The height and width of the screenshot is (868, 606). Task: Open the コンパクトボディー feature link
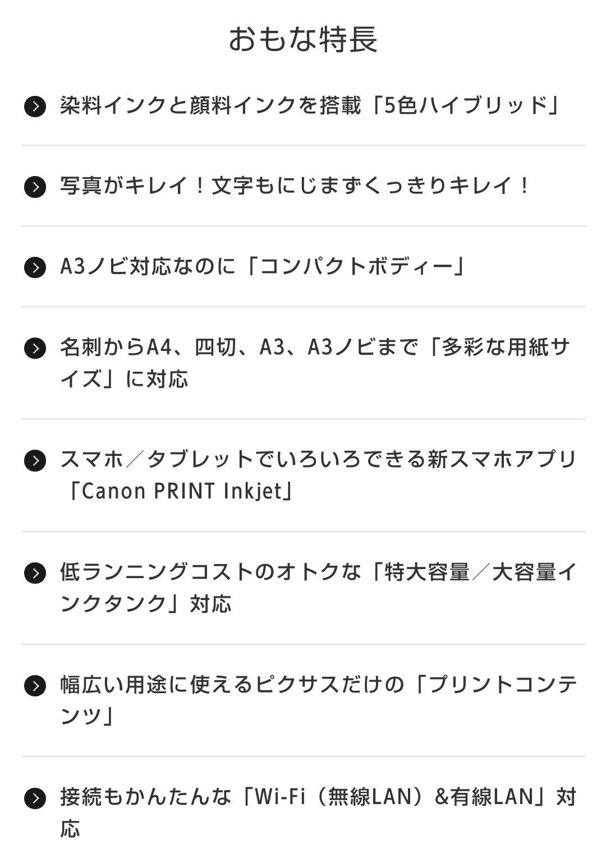pos(263,267)
